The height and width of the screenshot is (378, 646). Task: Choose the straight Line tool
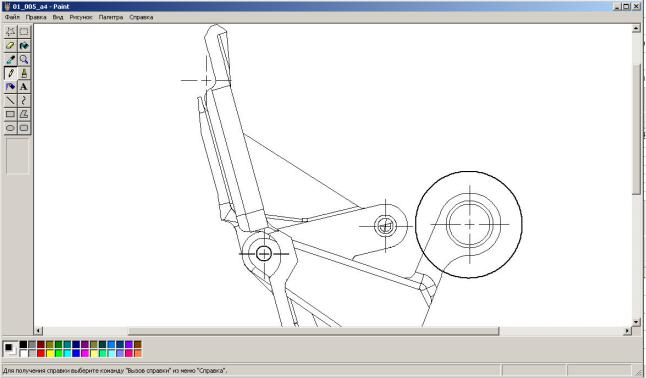(10, 101)
